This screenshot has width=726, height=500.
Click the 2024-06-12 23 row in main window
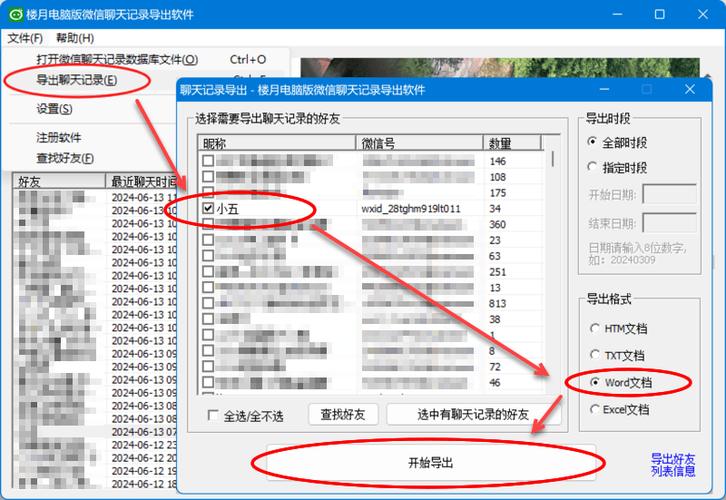[95, 445]
